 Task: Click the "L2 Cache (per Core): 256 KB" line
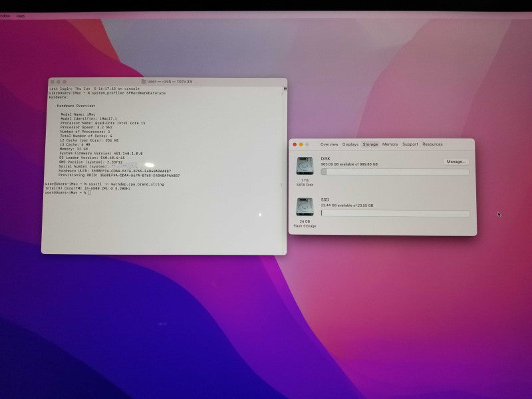[89, 140]
